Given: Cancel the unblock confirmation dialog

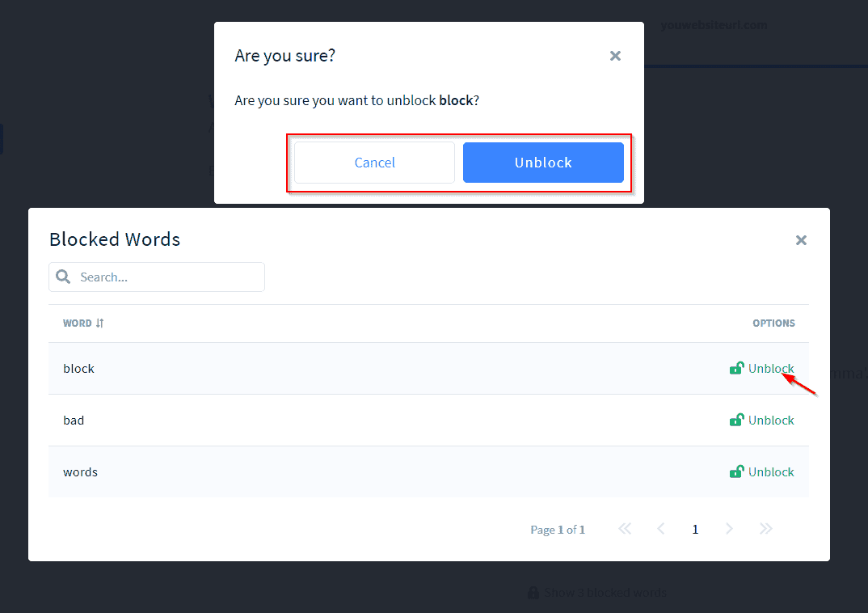Looking at the screenshot, I should [375, 163].
